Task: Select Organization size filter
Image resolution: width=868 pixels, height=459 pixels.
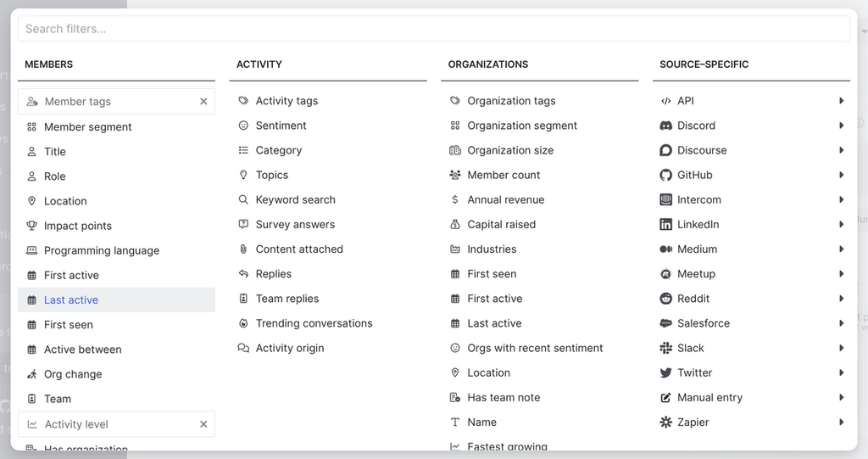Action: (510, 150)
